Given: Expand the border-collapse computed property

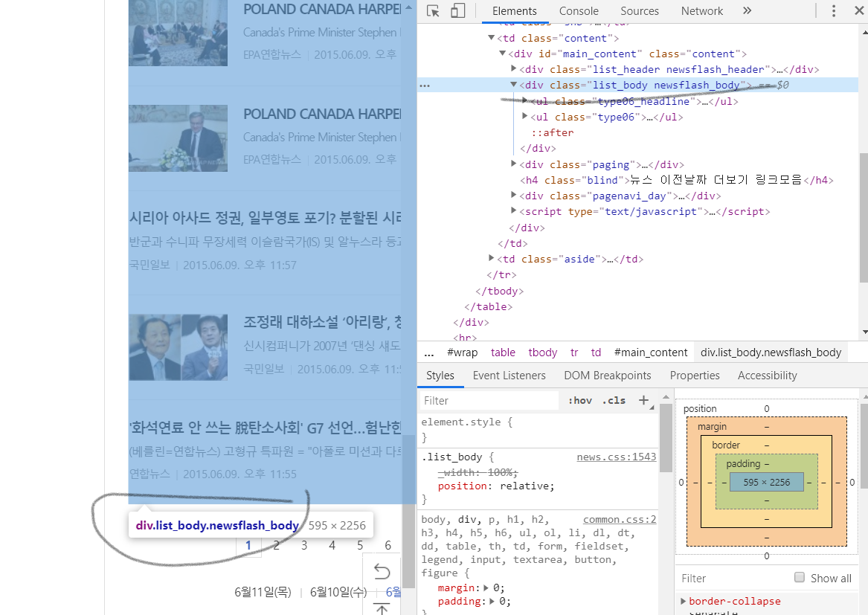Looking at the screenshot, I should tap(683, 601).
